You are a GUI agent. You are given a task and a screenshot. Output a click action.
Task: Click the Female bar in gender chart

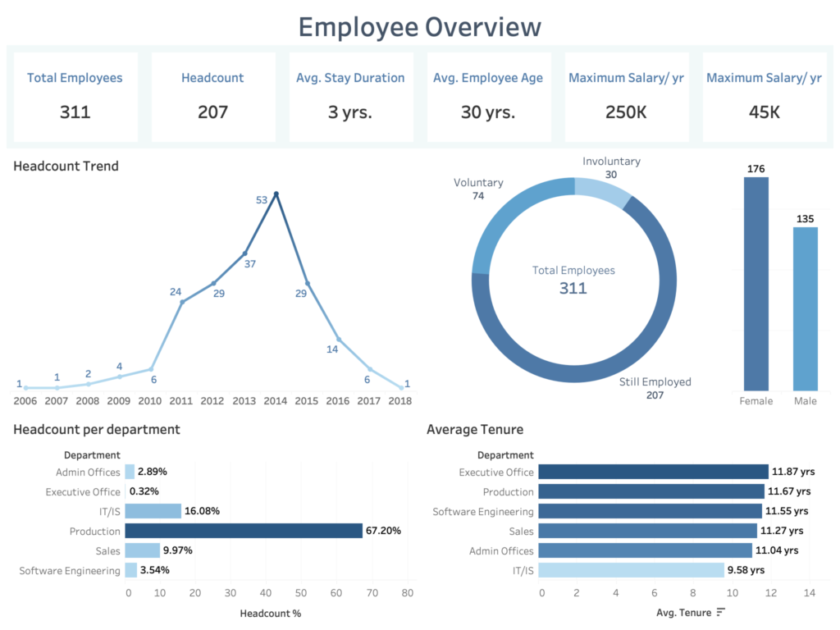(756, 283)
